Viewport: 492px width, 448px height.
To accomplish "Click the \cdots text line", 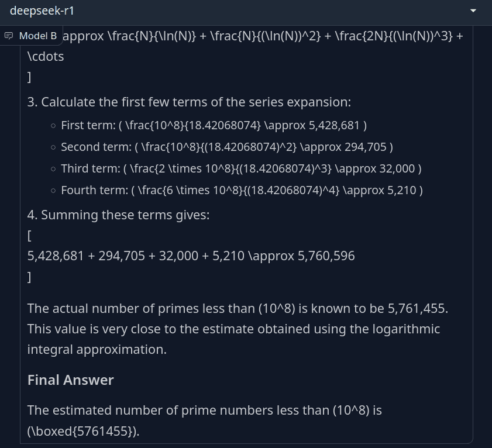I will pos(46,57).
